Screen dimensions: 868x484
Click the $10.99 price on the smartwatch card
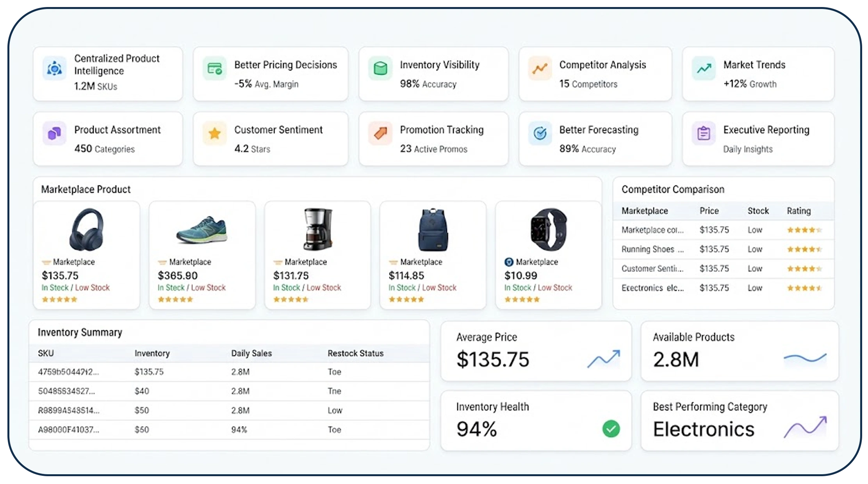tap(520, 276)
